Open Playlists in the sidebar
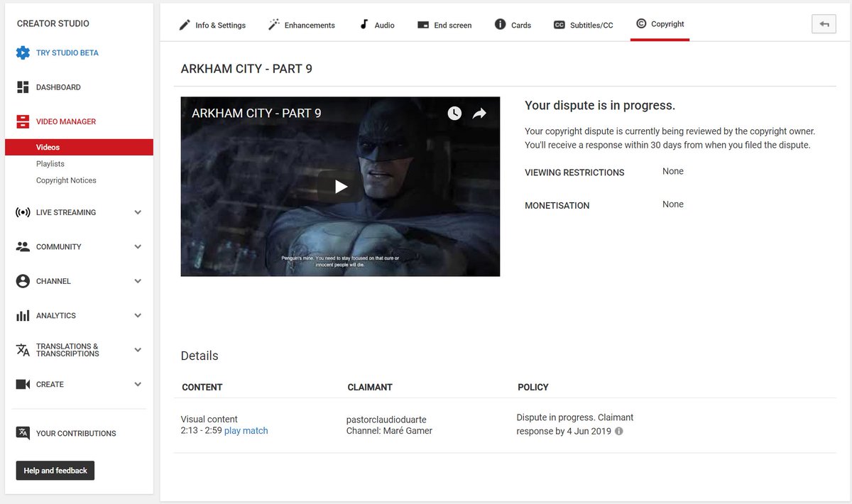 click(50, 164)
